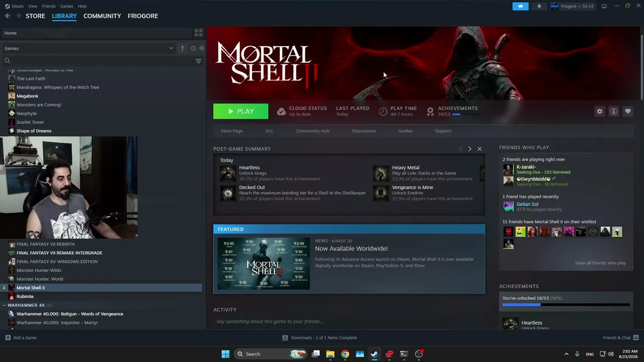Viewport: 644px width, 362px height.
Task: Click the achievements progress bar in the sidebar
Action: point(566,305)
